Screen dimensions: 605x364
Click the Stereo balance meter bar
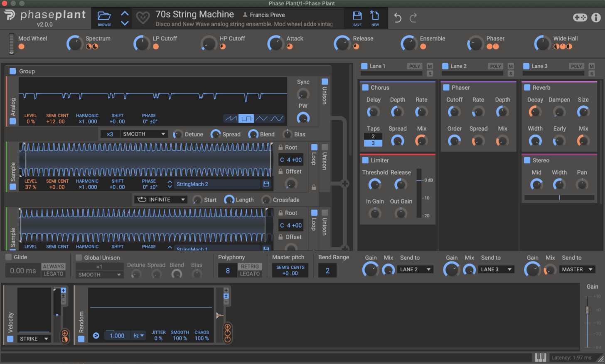(x=559, y=198)
